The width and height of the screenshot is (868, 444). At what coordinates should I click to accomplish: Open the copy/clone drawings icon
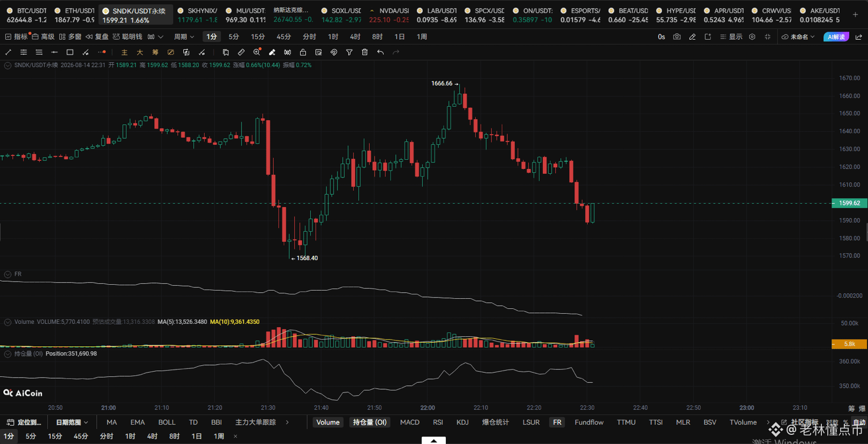click(226, 52)
